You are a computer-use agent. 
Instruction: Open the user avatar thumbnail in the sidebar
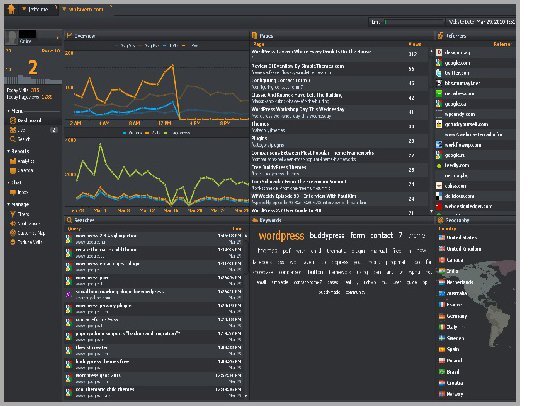(12, 37)
